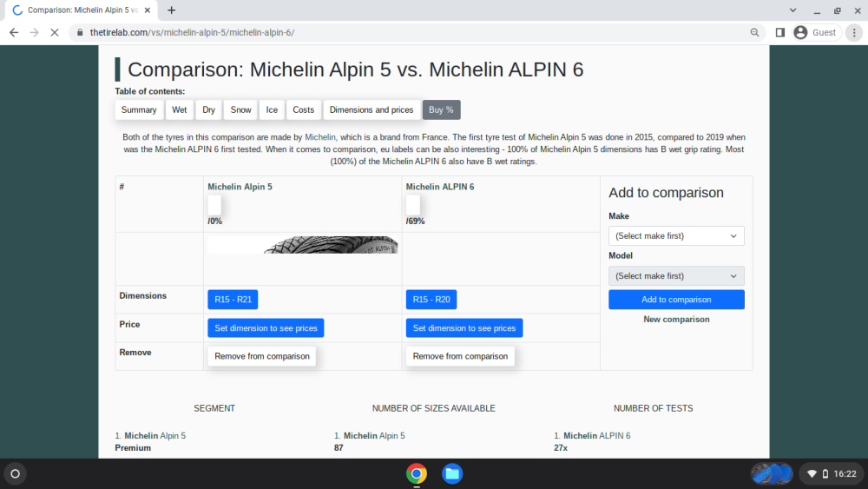Click the zoom magnifier icon in address bar

coord(754,33)
